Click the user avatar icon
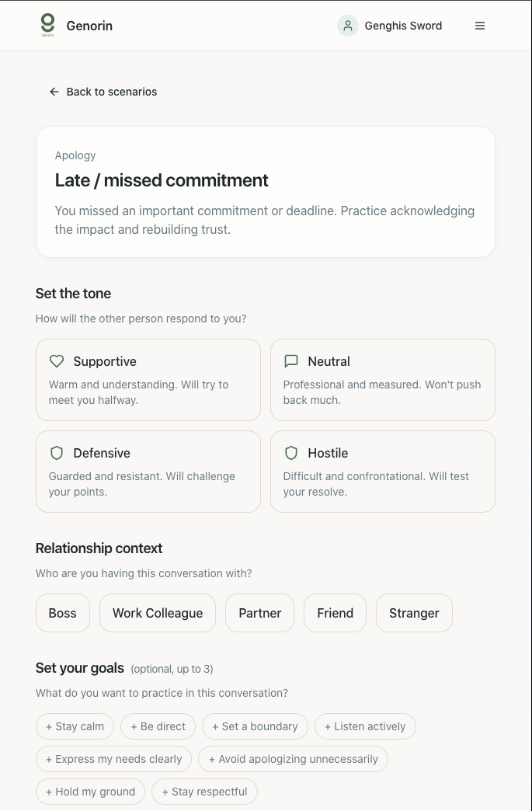Viewport: 532px width, 811px height. coord(347,26)
